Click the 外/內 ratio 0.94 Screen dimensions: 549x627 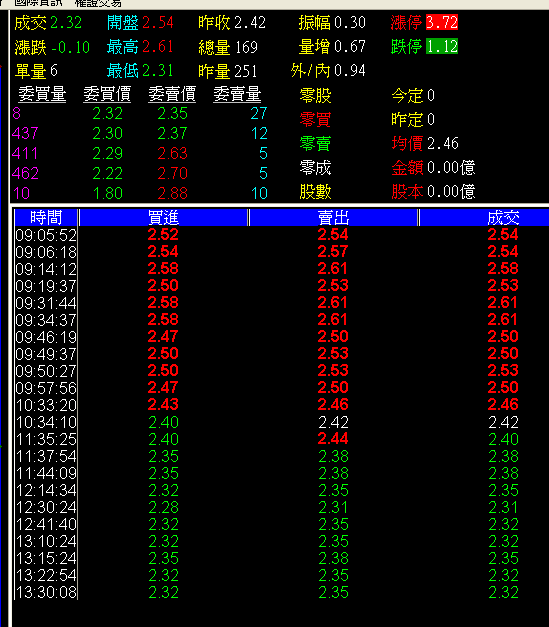pos(350,71)
